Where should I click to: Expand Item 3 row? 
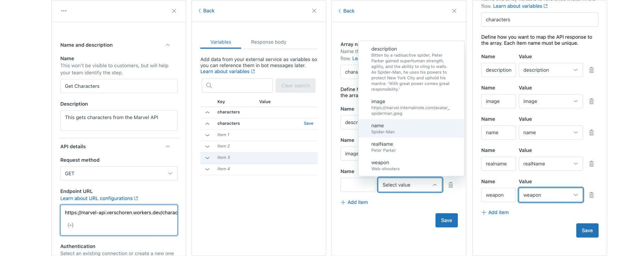tap(207, 158)
